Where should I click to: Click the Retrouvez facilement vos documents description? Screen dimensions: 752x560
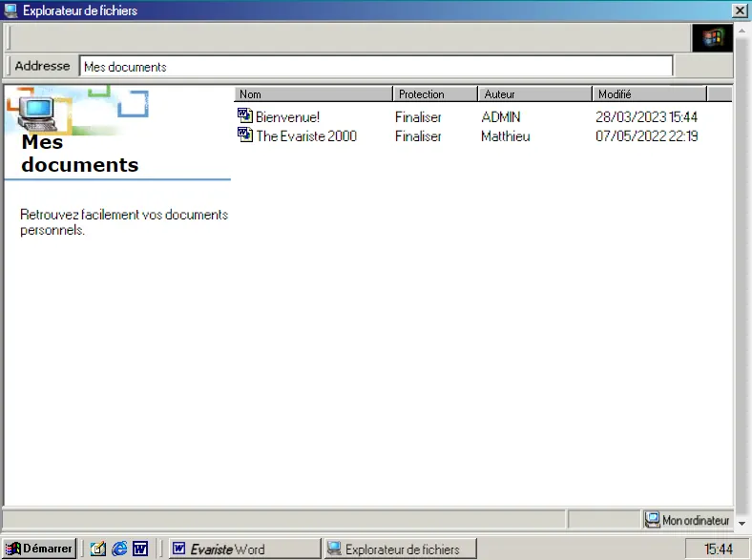(x=124, y=222)
